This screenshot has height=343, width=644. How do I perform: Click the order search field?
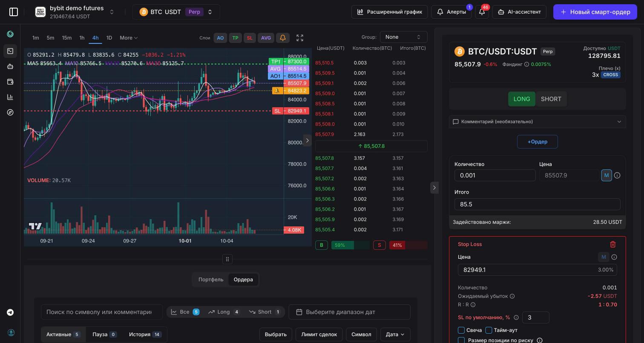click(102, 312)
